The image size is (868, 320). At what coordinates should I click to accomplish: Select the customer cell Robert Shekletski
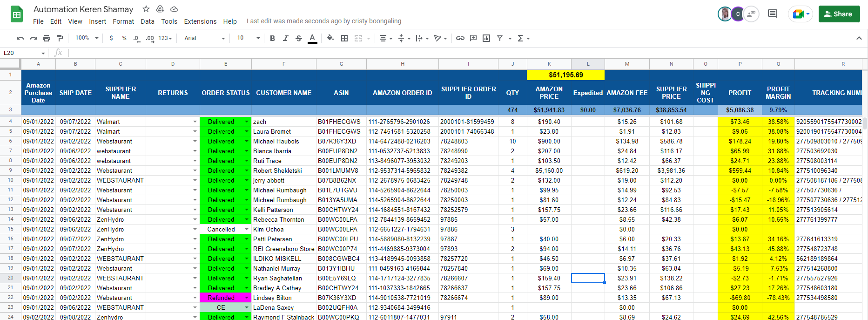284,170
